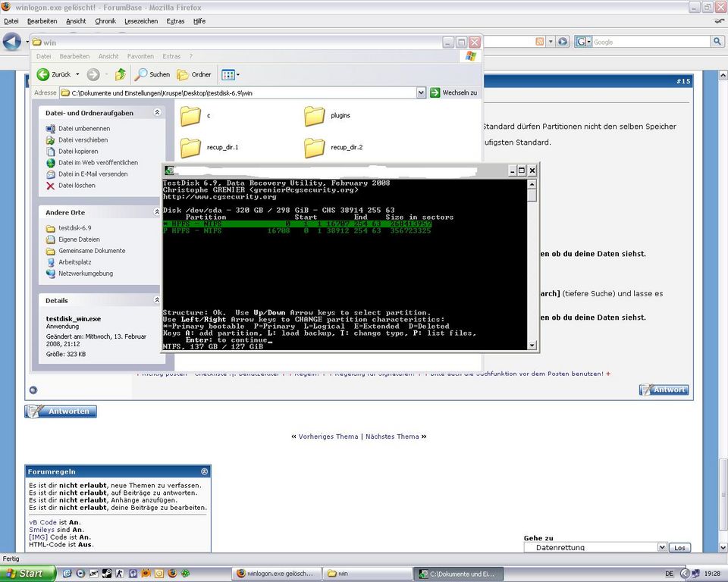The width and height of the screenshot is (728, 582).
Task: Open Firefox Extras menu
Action: coord(175,21)
